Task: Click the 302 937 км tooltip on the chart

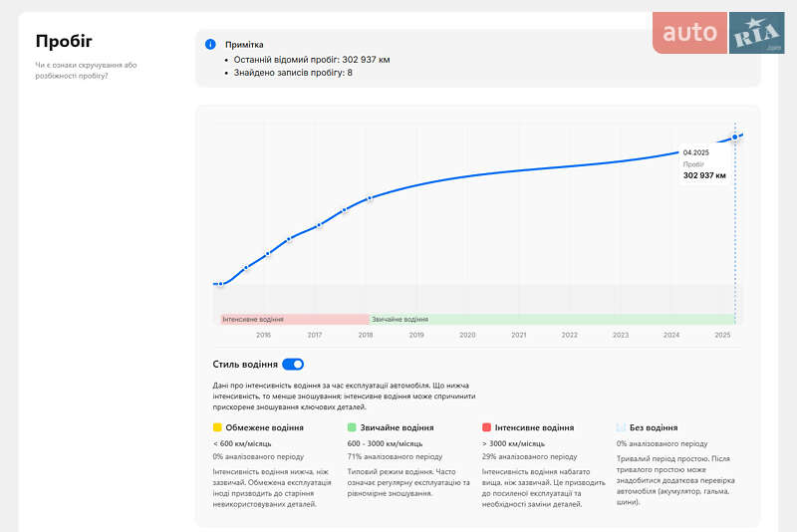Action: click(x=704, y=175)
